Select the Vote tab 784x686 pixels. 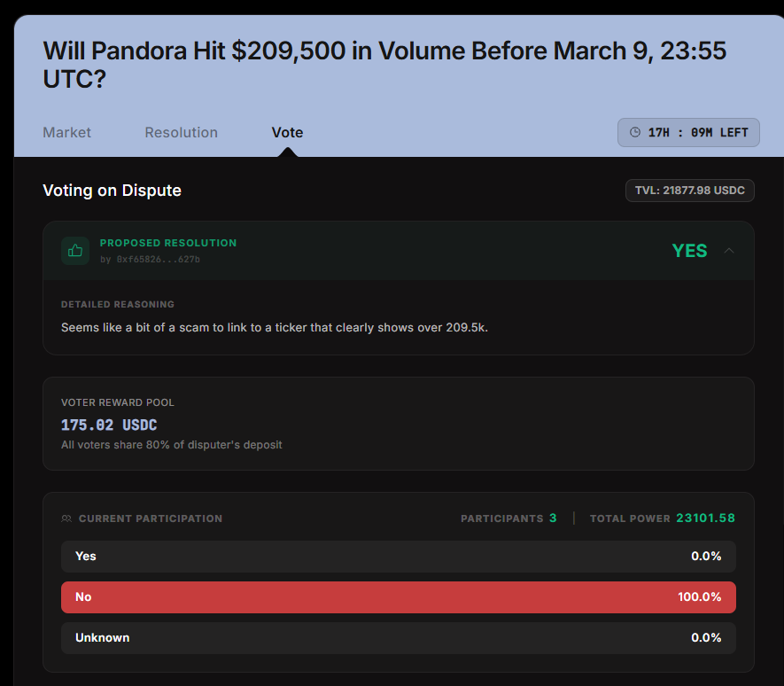pos(288,133)
